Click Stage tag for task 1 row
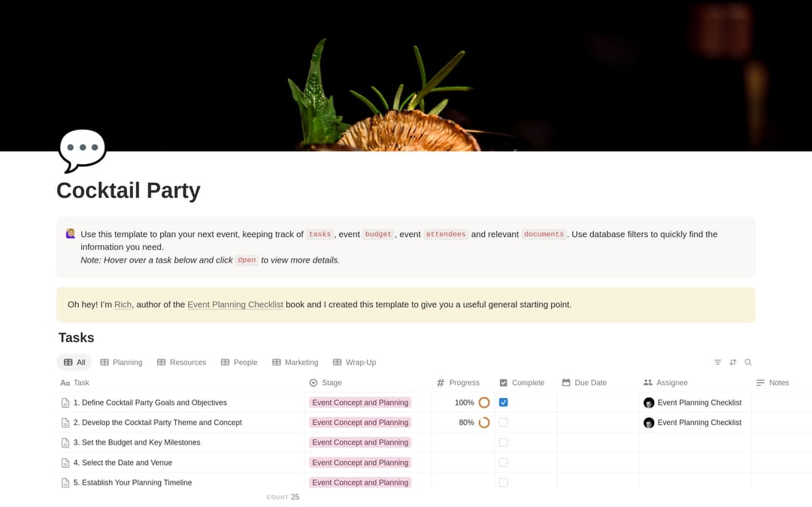Screen dimensions: 812x507 (x=360, y=402)
